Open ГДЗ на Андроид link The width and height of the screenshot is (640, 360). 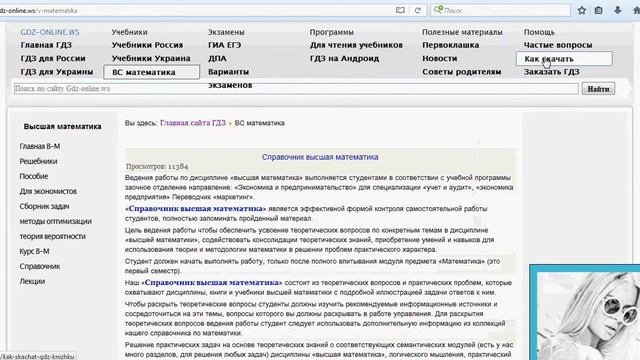344,58
